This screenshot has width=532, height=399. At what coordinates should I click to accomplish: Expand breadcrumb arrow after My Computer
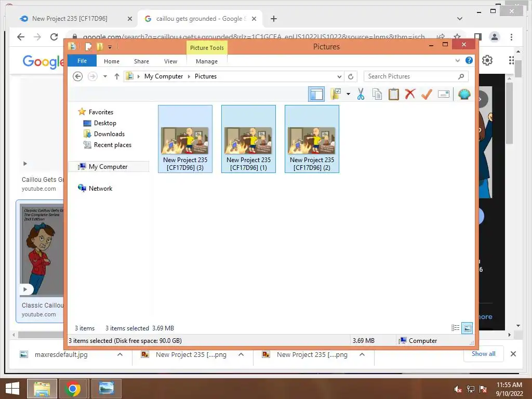[189, 76]
